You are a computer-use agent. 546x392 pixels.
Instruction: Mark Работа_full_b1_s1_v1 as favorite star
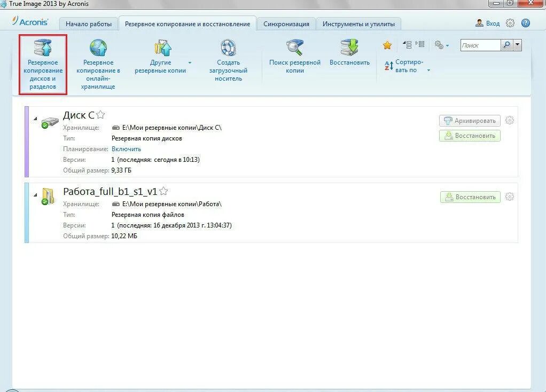(163, 191)
